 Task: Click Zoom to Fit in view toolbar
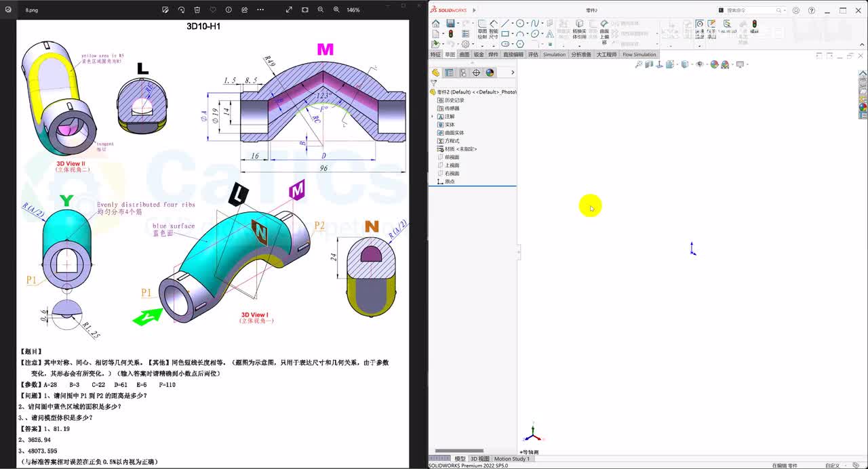(639, 64)
